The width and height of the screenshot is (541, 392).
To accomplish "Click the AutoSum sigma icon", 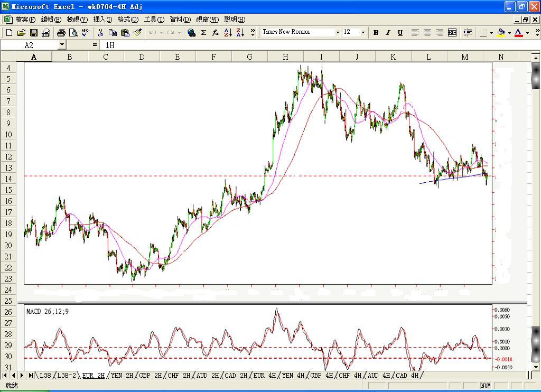I will 203,33.
